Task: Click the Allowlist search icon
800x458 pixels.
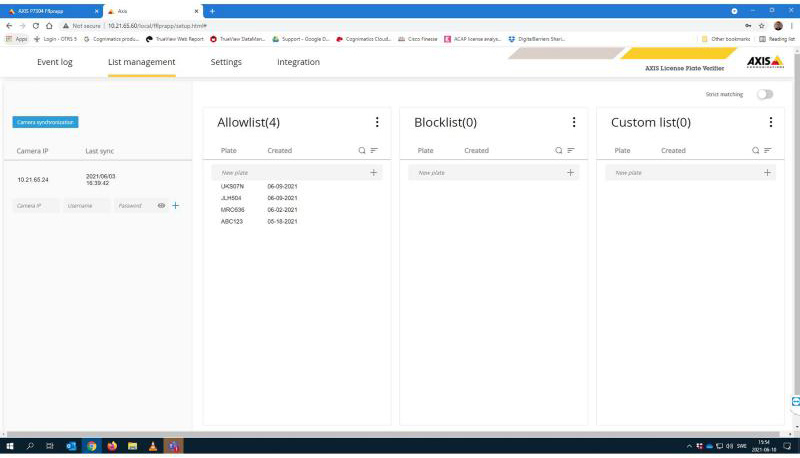Action: tap(362, 151)
